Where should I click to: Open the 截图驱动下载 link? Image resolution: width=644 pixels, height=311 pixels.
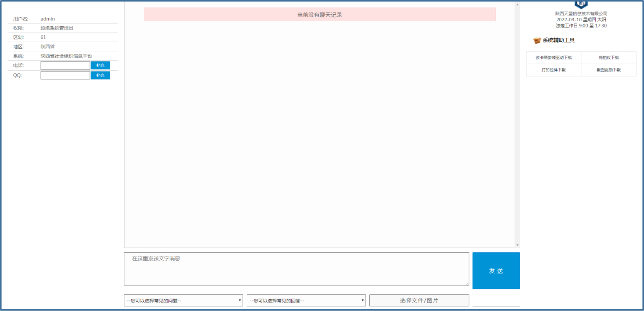[608, 70]
